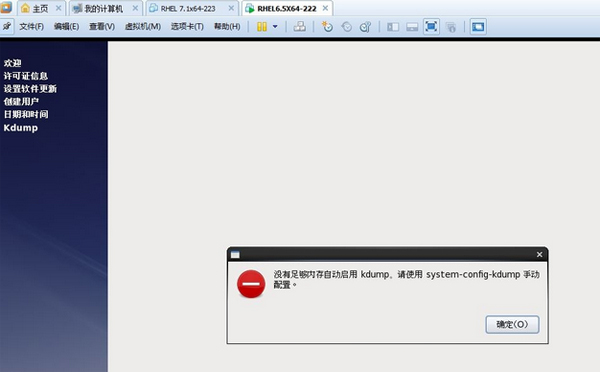This screenshot has width=600, height=372.
Task: Open the 选项卡(T) menu
Action: click(187, 26)
